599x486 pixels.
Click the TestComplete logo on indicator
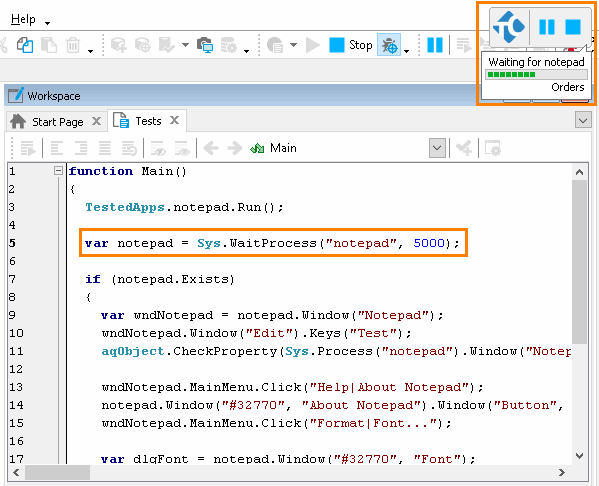click(x=509, y=27)
